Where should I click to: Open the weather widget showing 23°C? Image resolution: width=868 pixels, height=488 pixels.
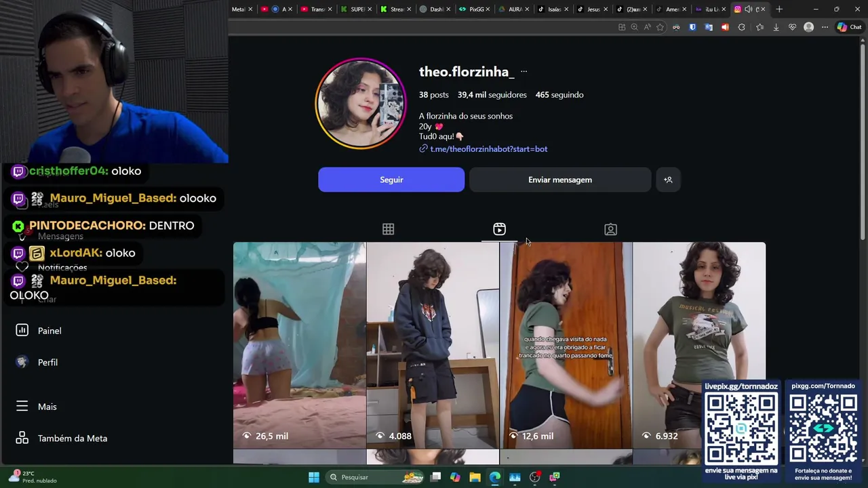coord(33,476)
